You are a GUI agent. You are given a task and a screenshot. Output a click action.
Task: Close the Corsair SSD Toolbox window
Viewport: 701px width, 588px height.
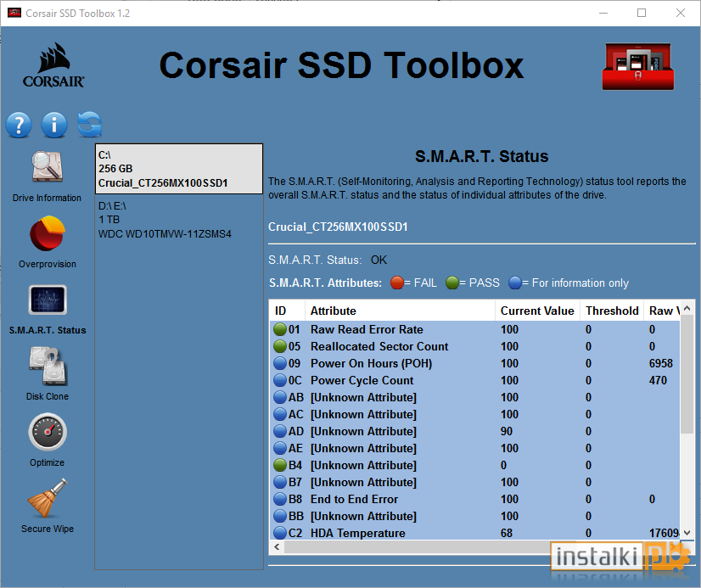681,13
